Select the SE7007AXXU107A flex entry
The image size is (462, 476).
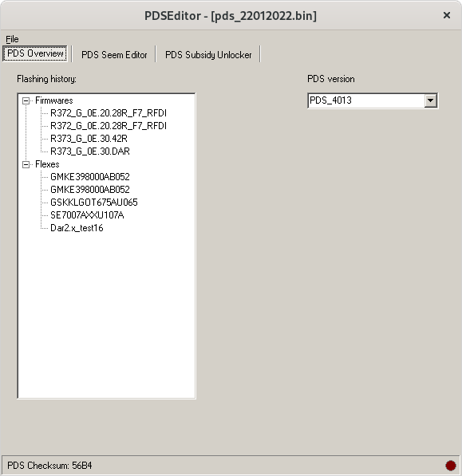pos(87,215)
